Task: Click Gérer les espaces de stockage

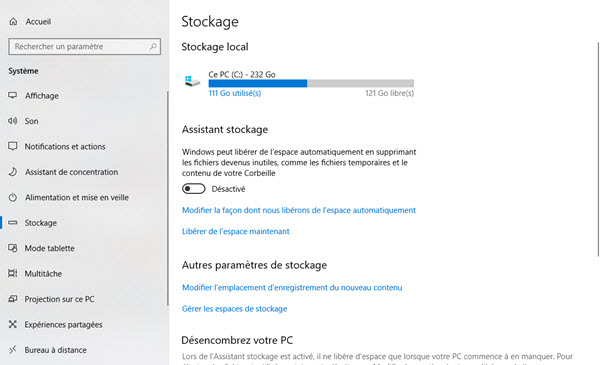Action: pos(235,309)
